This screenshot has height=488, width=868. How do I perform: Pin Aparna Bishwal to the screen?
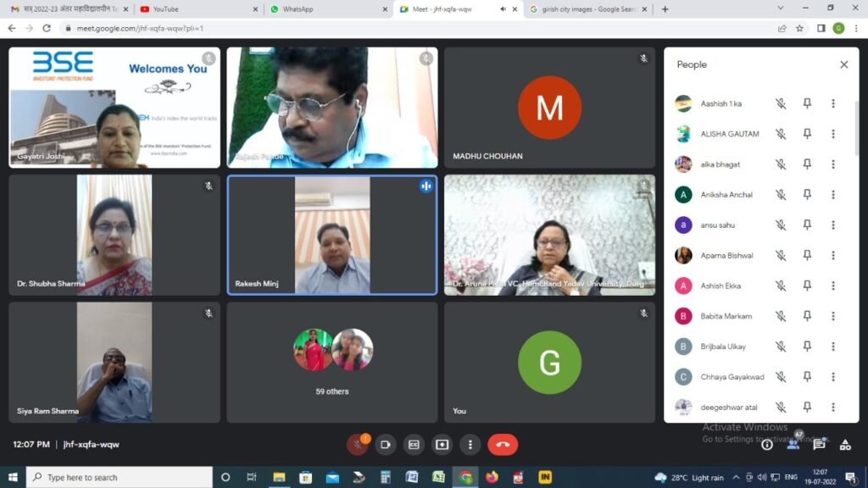[x=807, y=256]
